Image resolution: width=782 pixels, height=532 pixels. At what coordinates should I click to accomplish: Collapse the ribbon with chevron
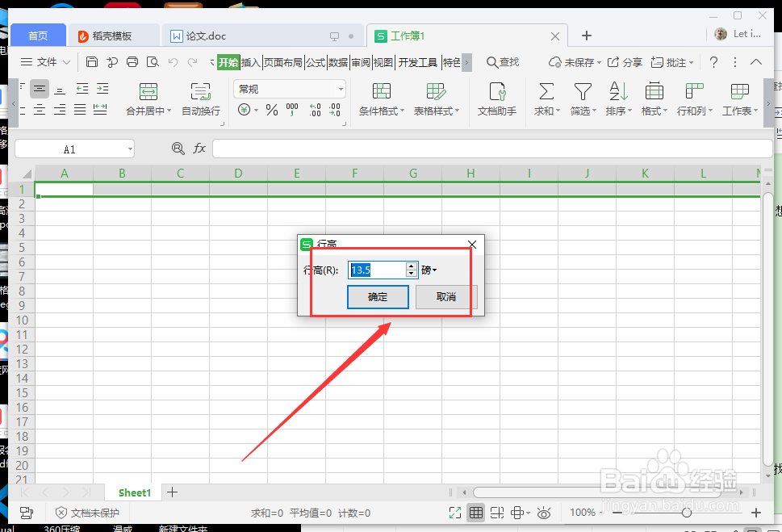755,62
